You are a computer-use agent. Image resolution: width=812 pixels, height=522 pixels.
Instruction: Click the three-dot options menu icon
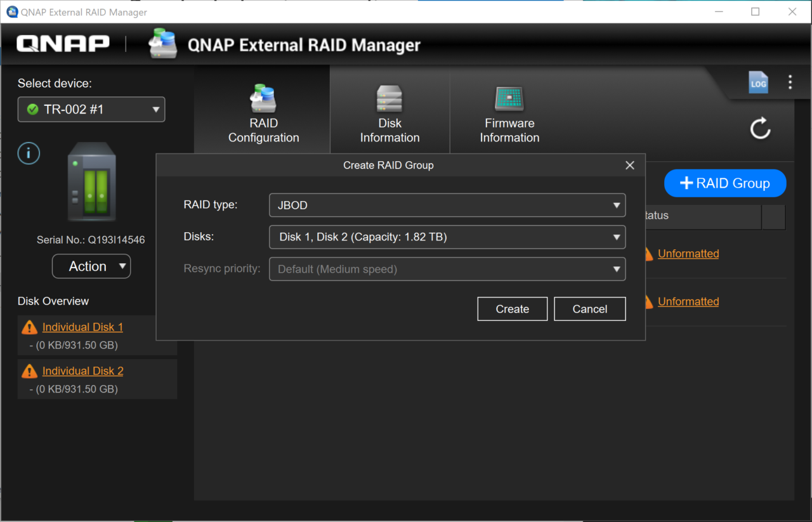[790, 82]
